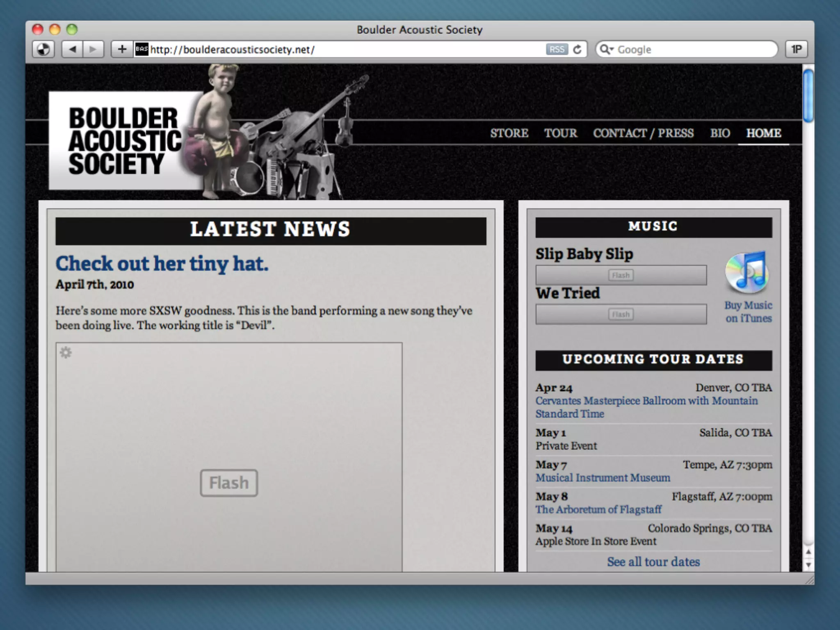Viewport: 840px width, 630px height.
Task: Click 'See all tour dates' link
Action: (653, 562)
